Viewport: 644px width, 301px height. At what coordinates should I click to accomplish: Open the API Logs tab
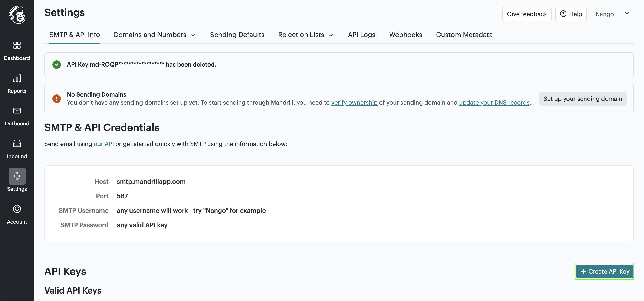coord(362,35)
